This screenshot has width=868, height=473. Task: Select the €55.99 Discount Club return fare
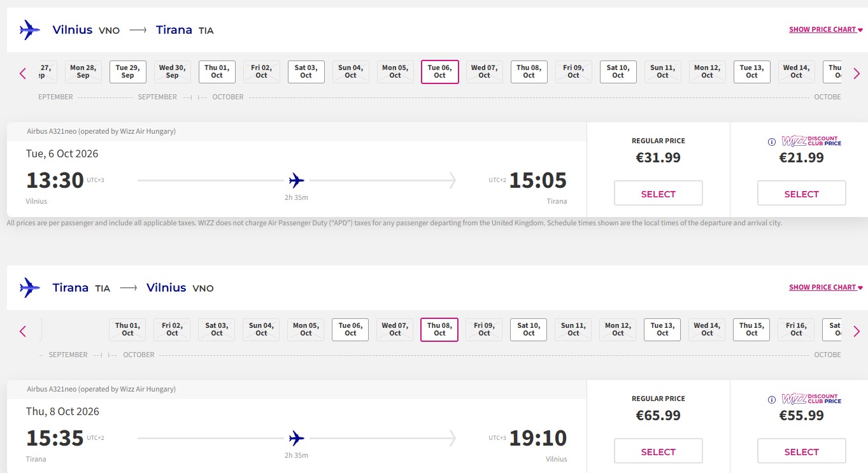(x=802, y=451)
